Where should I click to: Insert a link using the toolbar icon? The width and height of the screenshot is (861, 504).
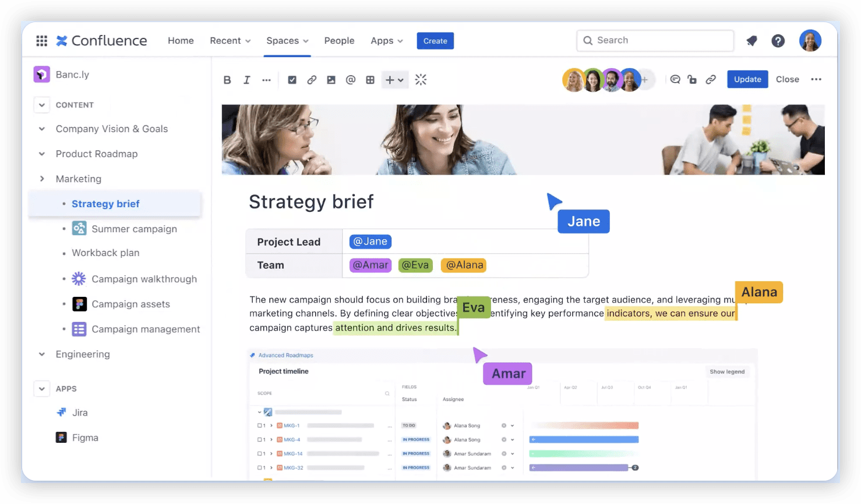(312, 80)
